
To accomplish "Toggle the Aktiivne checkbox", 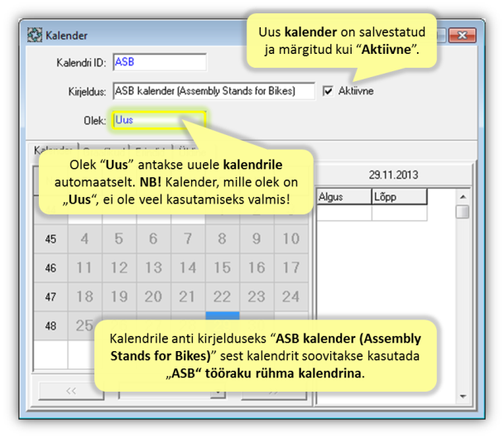I will click(329, 91).
